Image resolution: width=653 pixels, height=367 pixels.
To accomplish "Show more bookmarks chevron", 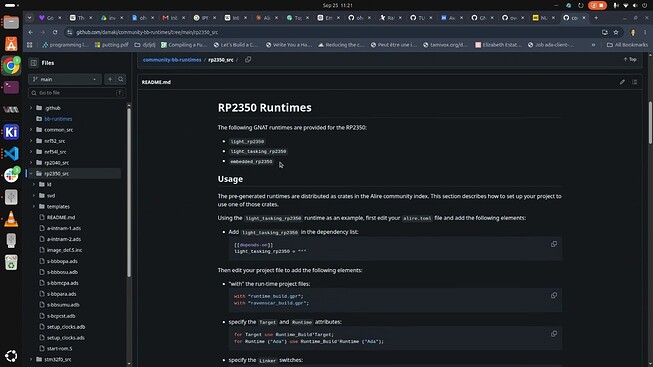I will coord(593,45).
